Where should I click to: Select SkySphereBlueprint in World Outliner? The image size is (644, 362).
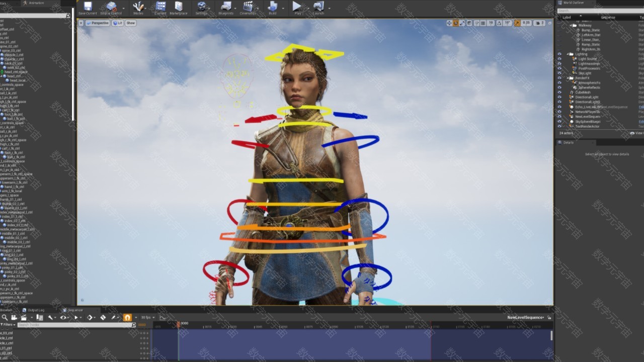588,121
